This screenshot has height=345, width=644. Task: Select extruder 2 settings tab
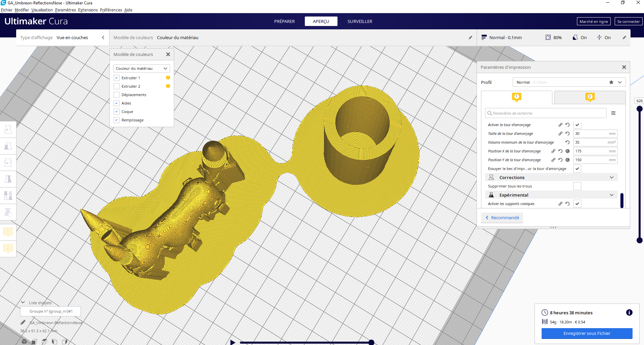tap(590, 97)
